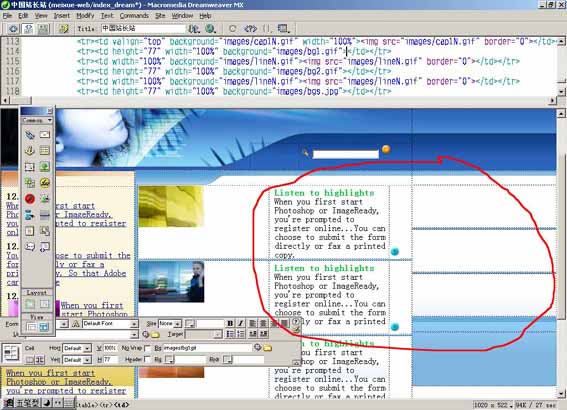This screenshot has height=410, width=567.
Task: Click the Live Data view toolbar icon
Action: click(x=64, y=29)
